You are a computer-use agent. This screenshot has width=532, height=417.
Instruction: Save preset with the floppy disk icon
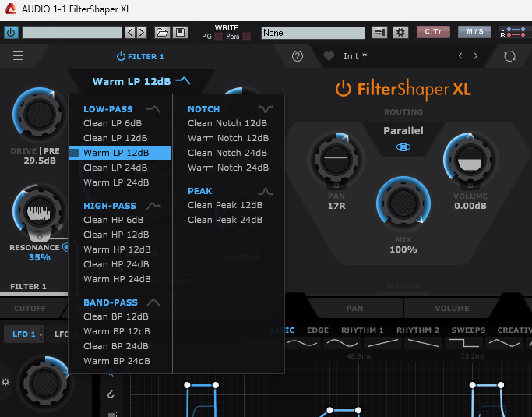tap(180, 33)
